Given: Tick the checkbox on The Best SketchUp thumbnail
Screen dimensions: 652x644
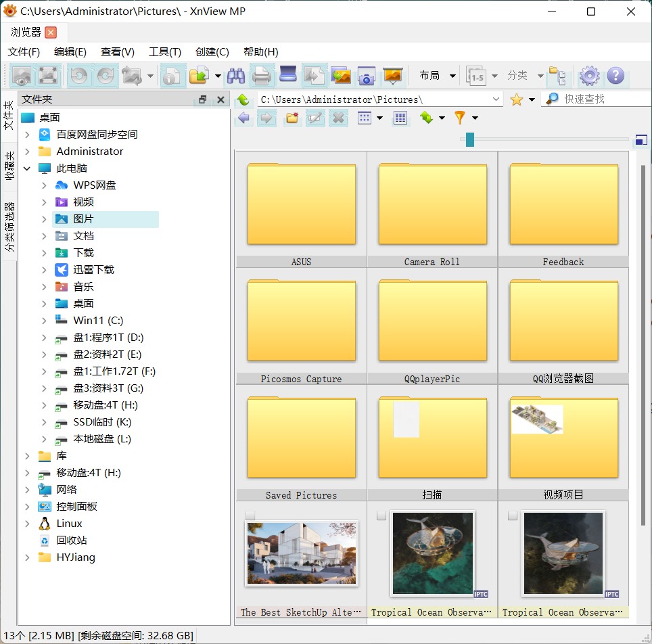Looking at the screenshot, I should [250, 515].
